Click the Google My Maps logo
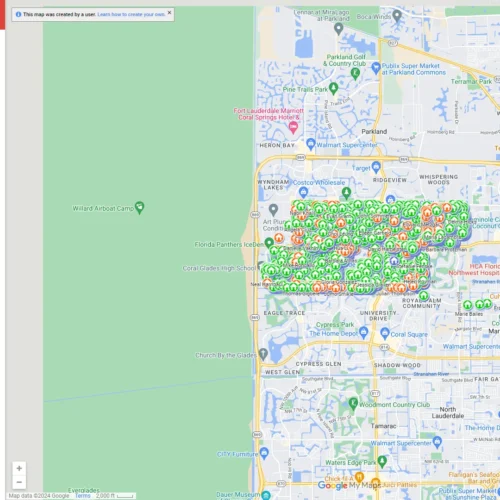The height and width of the screenshot is (500, 500). click(x=349, y=485)
